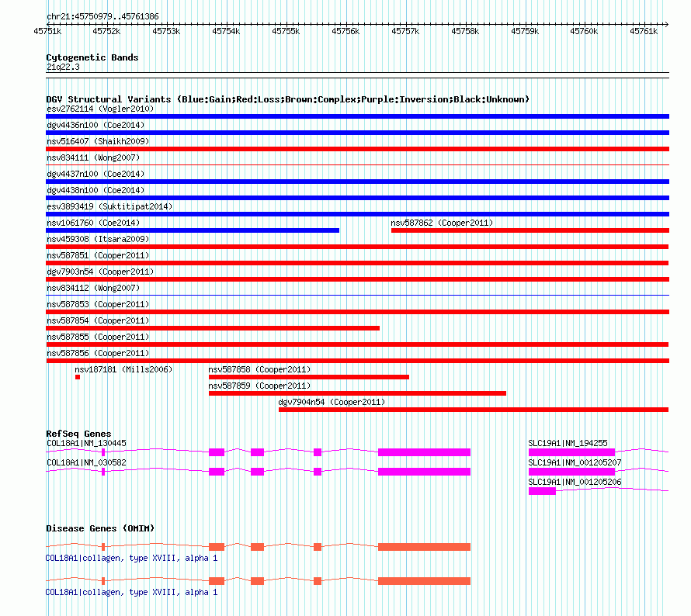Click the COL18A1|NM_130445 gene label
The image size is (691, 616).
point(86,443)
